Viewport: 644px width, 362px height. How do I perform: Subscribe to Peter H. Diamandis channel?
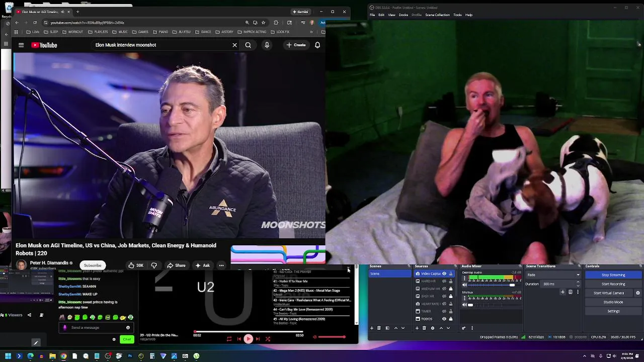click(x=93, y=265)
